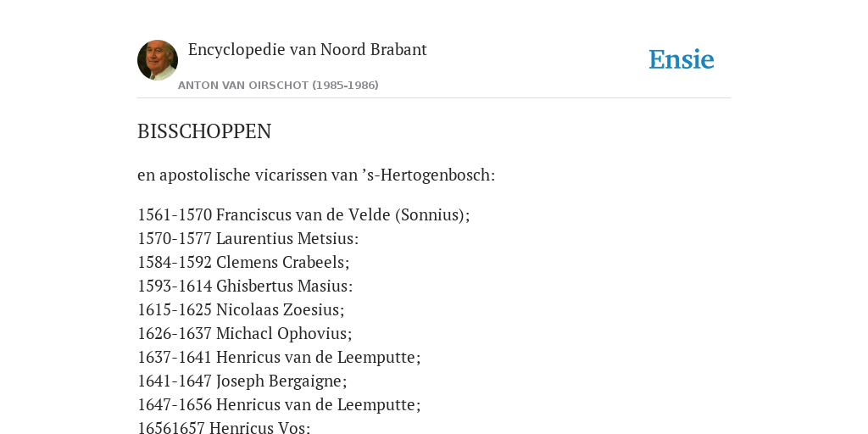Click the word Sonnius in parentheses
The height and width of the screenshot is (434, 868).
[432, 214]
